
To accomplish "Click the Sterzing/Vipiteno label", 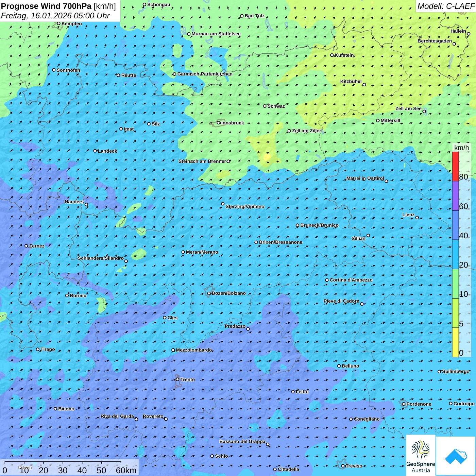I will (245, 206).
